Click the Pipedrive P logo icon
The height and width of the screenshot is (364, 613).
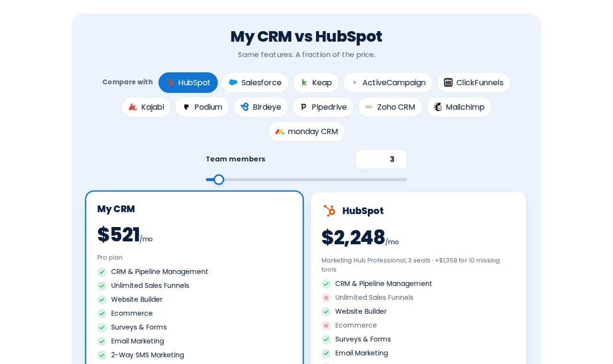tap(304, 107)
